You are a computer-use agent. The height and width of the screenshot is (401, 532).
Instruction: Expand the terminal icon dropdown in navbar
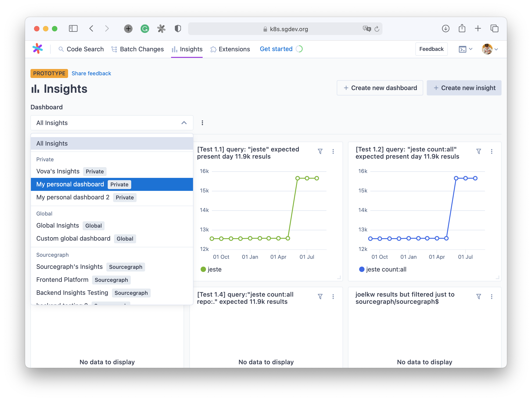[x=466, y=49]
